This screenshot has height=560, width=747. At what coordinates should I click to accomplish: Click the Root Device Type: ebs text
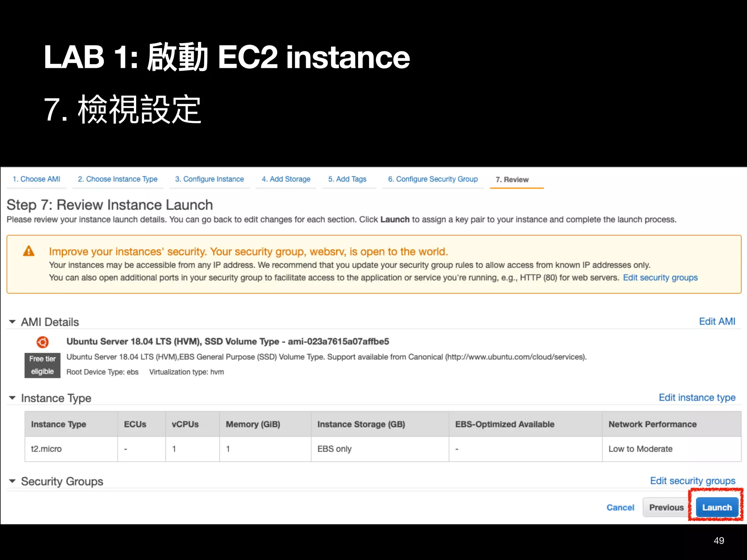coord(102,372)
